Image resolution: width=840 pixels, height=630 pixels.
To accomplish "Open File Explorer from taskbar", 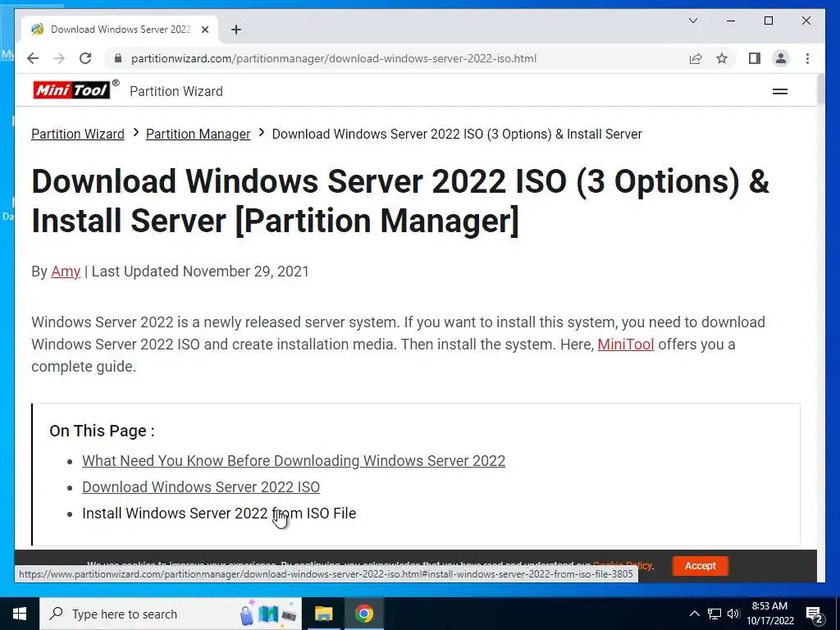I will coord(323,614).
